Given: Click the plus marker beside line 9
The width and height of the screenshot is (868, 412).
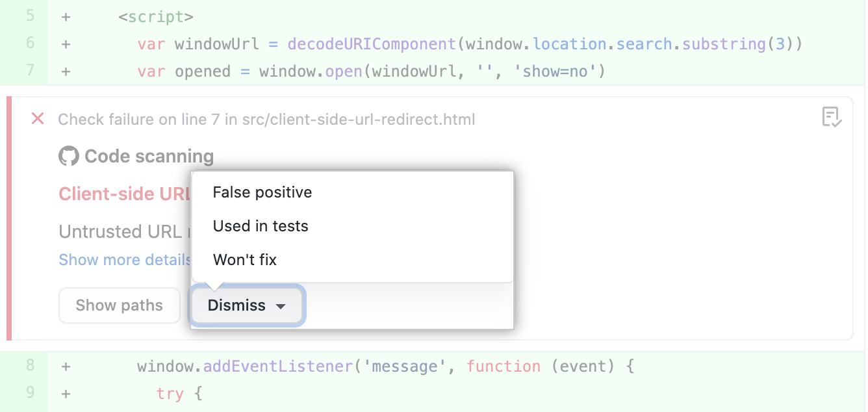Looking at the screenshot, I should click(65, 393).
